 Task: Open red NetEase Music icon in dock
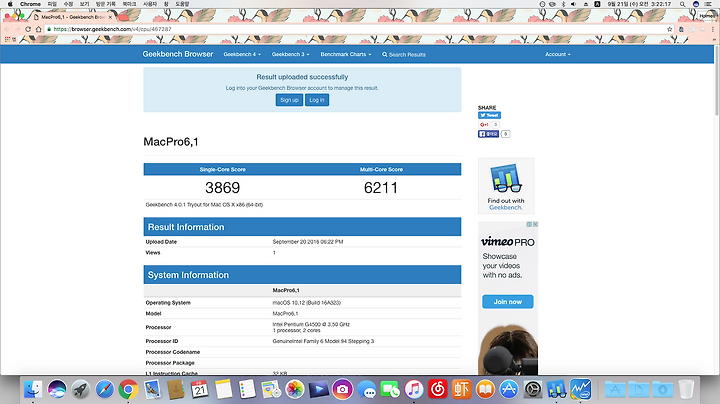click(x=438, y=390)
